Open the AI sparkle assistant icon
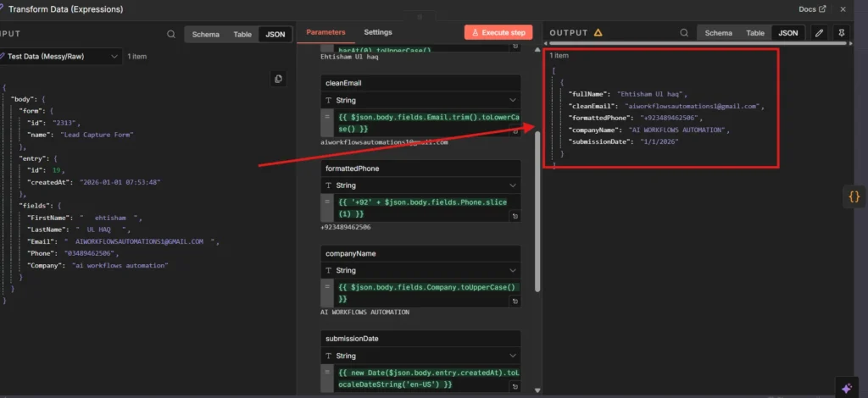 (x=846, y=387)
